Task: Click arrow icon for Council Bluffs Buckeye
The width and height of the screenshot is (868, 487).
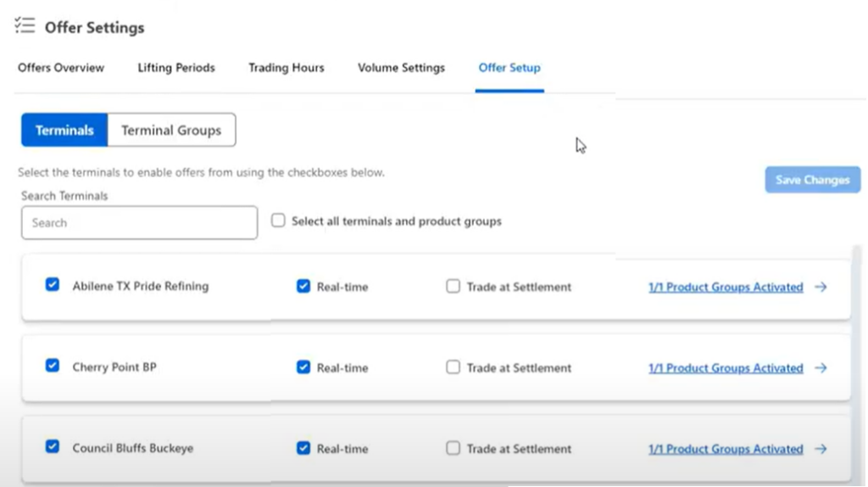Action: pyautogui.click(x=821, y=449)
